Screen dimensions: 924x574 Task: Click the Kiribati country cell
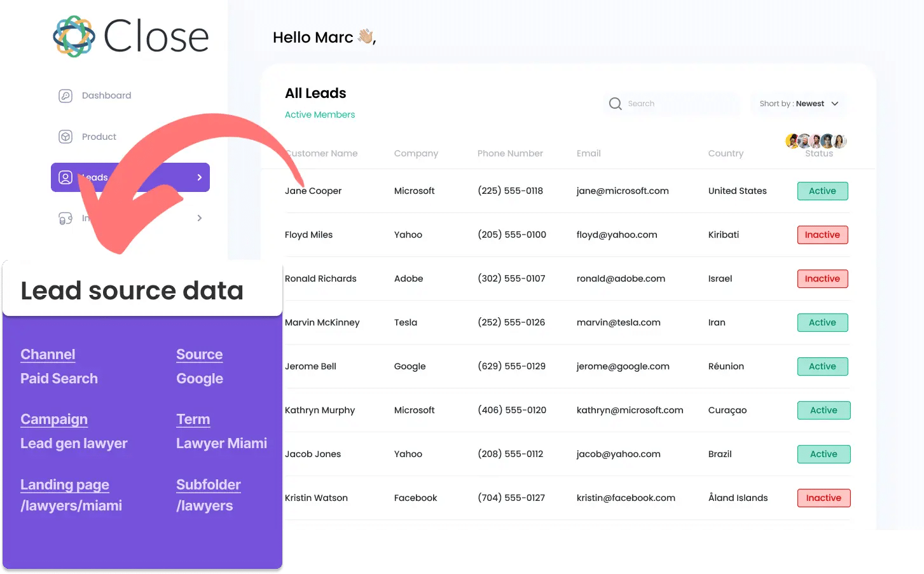coord(724,235)
